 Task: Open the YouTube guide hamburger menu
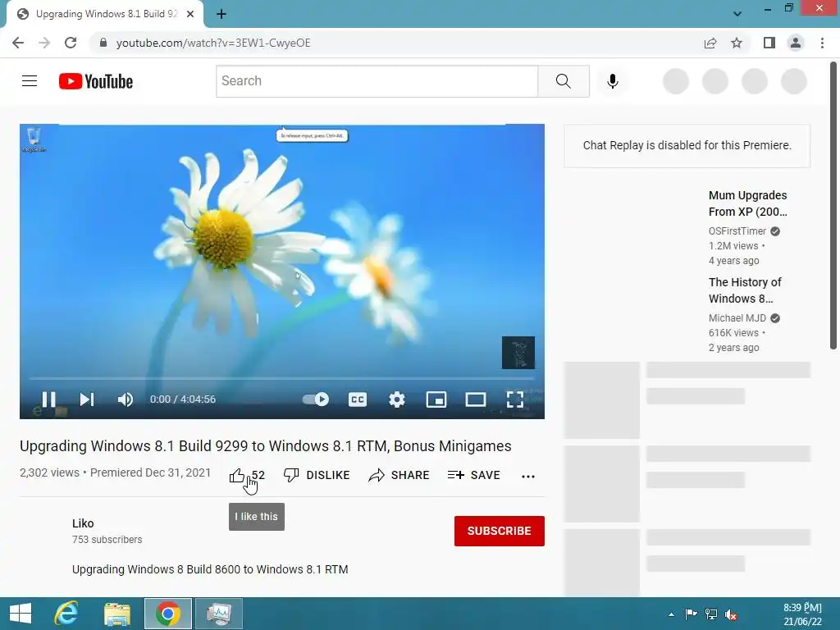coord(30,81)
